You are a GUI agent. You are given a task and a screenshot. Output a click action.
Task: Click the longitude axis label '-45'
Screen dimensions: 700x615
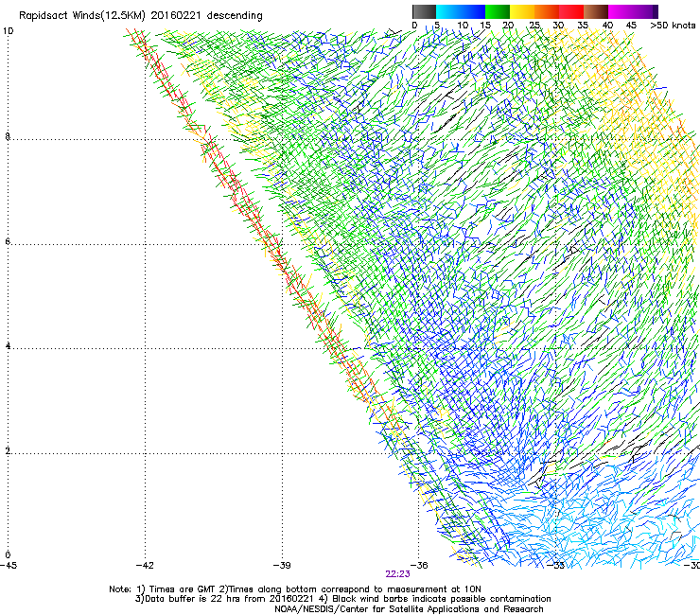pyautogui.click(x=9, y=566)
